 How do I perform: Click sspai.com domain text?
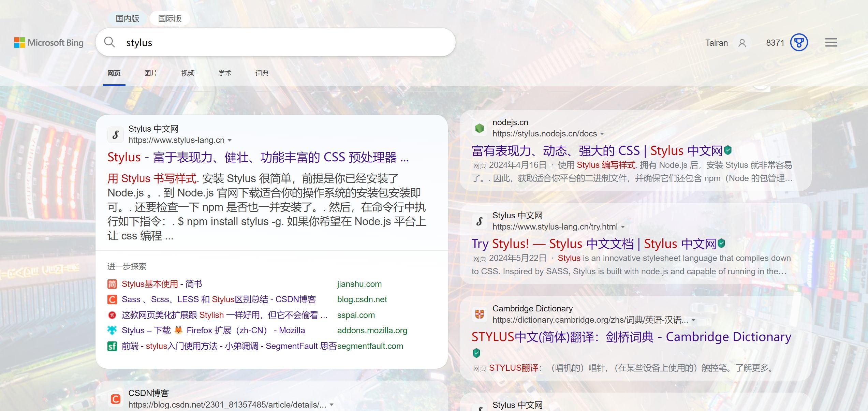(356, 315)
